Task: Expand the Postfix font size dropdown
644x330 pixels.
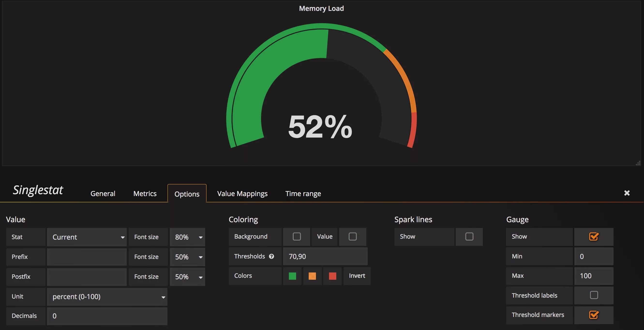Action: pos(187,277)
